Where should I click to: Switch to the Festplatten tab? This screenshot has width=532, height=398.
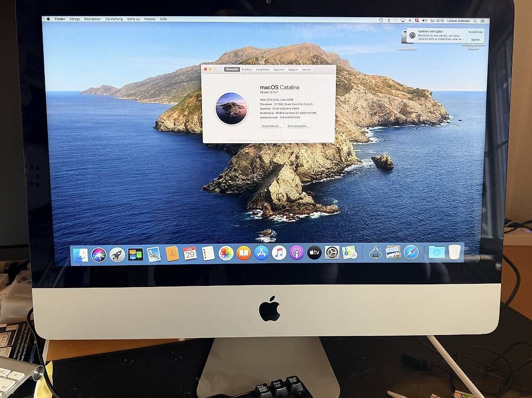[262, 69]
